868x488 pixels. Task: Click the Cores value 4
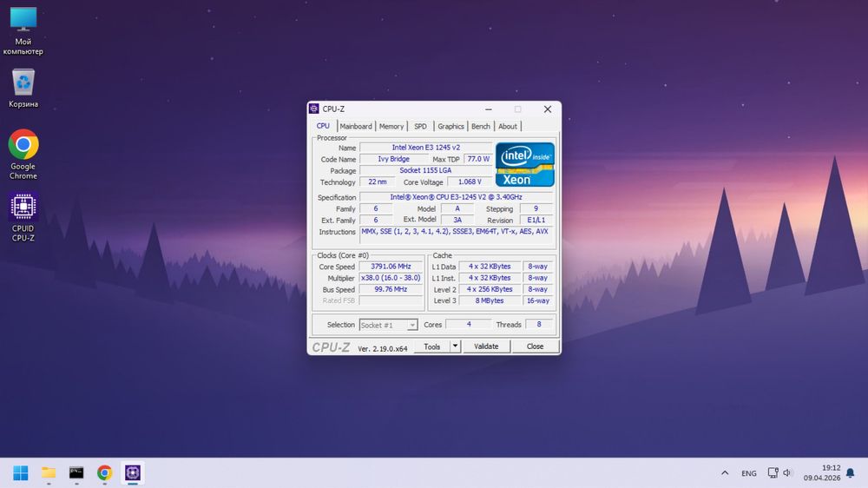pos(469,325)
